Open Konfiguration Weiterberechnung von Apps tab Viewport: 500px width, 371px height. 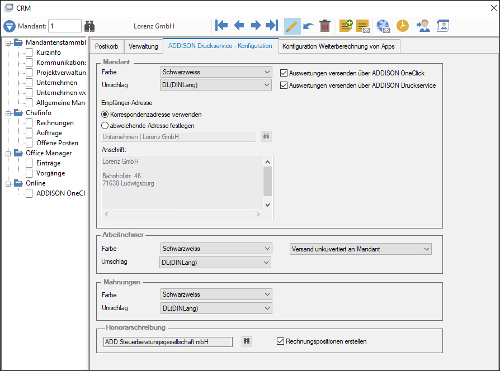pyautogui.click(x=339, y=46)
